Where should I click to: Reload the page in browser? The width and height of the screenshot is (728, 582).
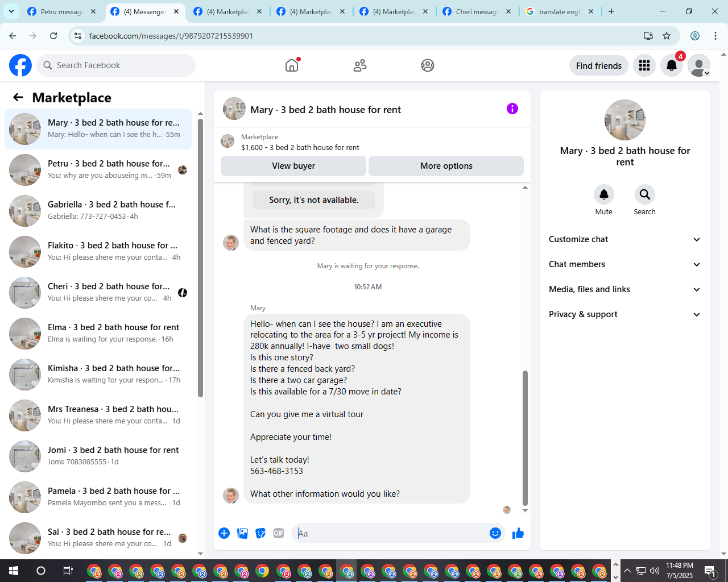point(53,36)
